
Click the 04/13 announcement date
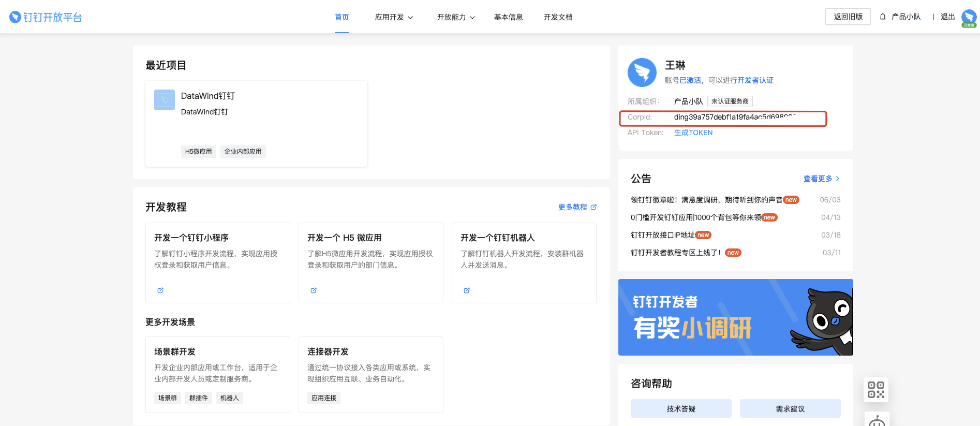click(x=831, y=217)
